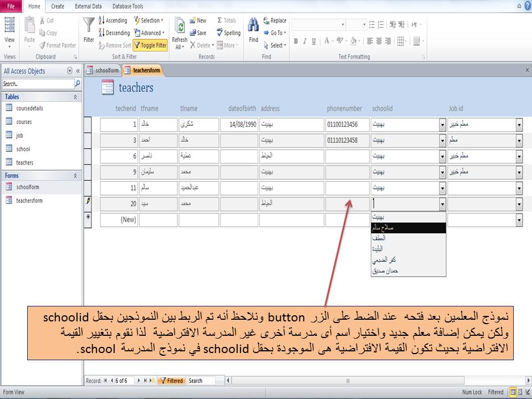This screenshot has height=399, width=532.
Task: Open the Select dropdown in Find group
Action: tap(275, 45)
